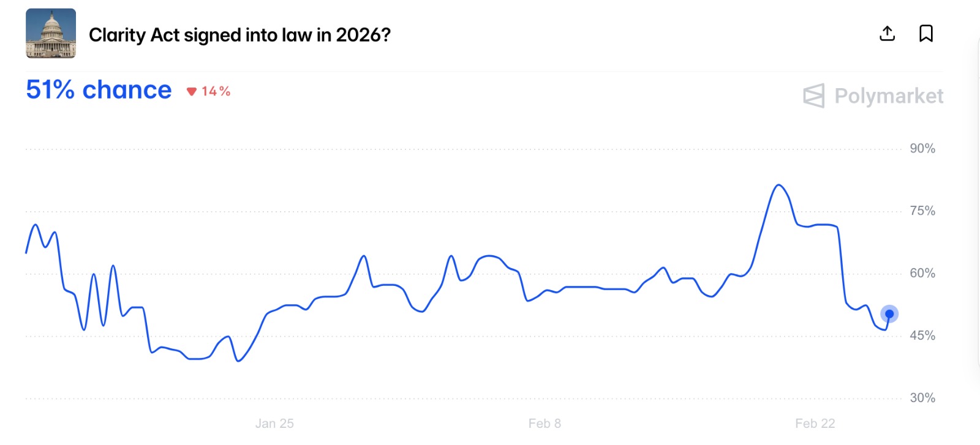980x445 pixels.
Task: Click the share upload icon
Action: click(x=887, y=34)
